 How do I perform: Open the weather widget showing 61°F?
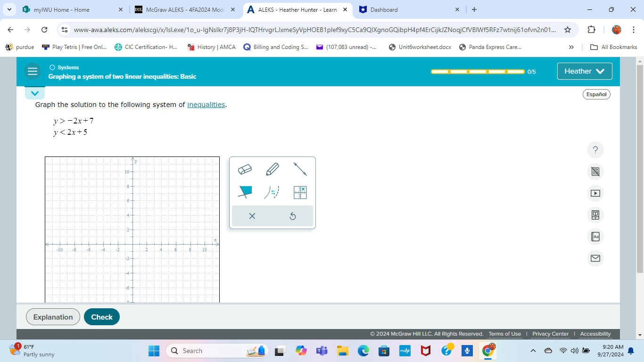coord(32,351)
